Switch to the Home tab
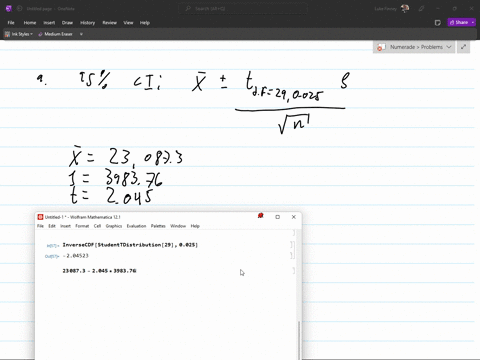The image size is (480, 360). coord(30,23)
